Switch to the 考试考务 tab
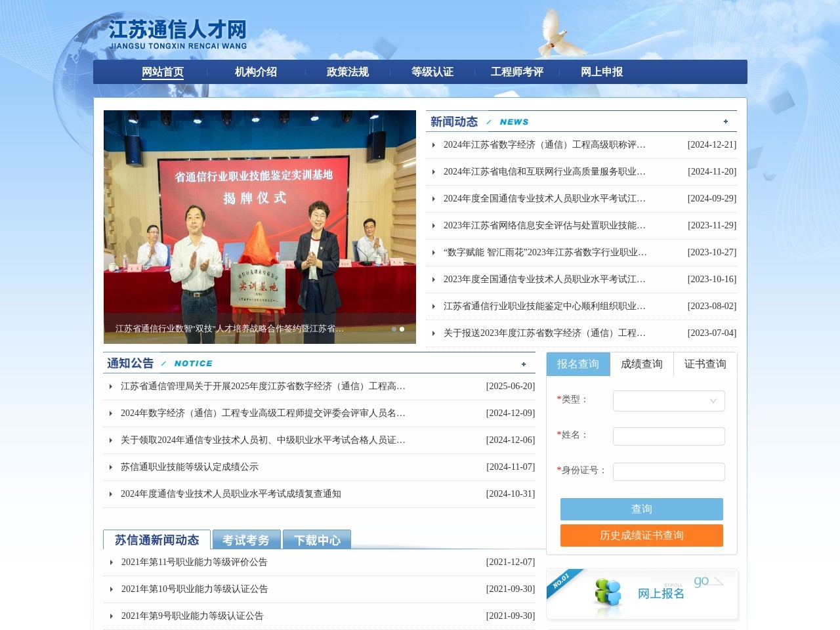 246,539
